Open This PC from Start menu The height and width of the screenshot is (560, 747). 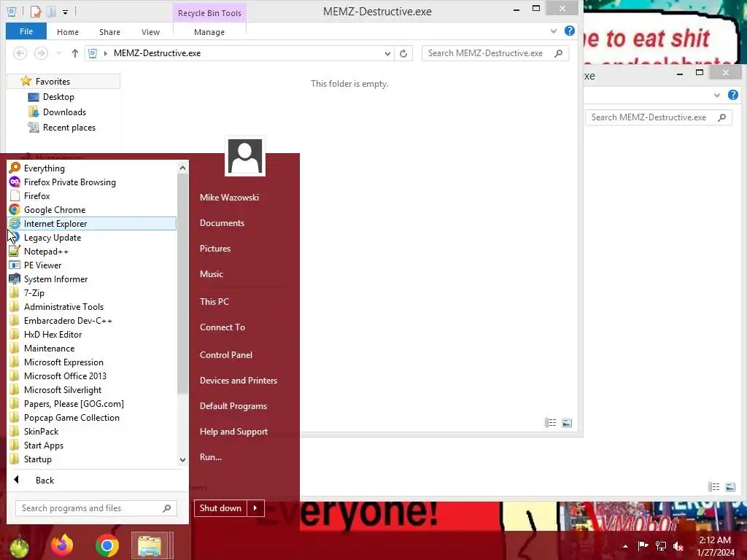214,301
